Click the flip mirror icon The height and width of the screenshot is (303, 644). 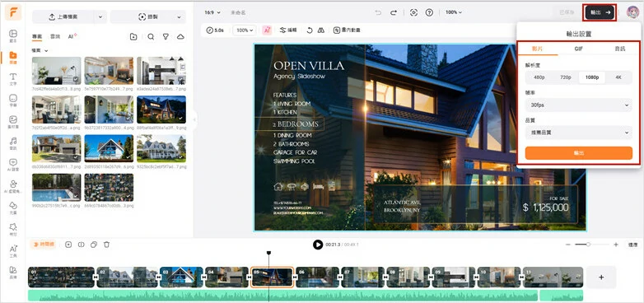click(321, 30)
